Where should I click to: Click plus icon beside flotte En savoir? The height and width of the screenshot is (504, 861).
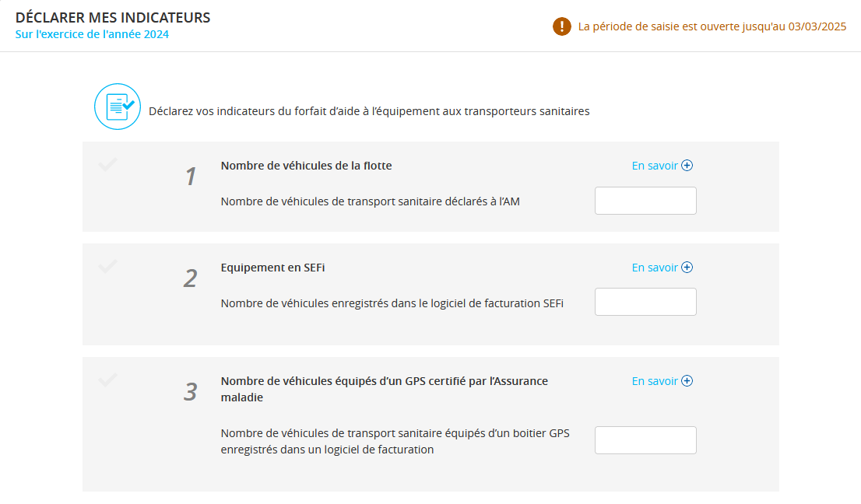(687, 166)
